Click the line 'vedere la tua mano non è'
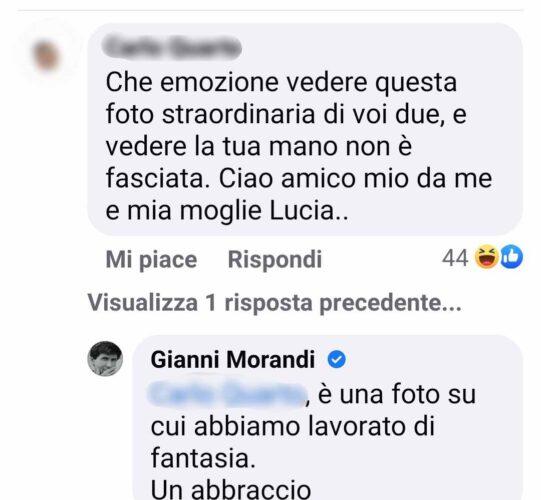This screenshot has width=541, height=500. 259,146
